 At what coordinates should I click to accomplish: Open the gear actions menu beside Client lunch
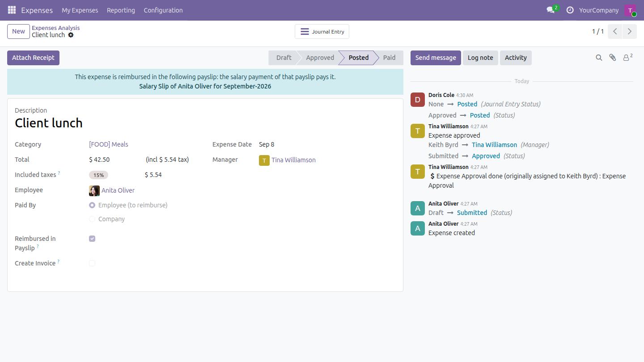coord(71,35)
